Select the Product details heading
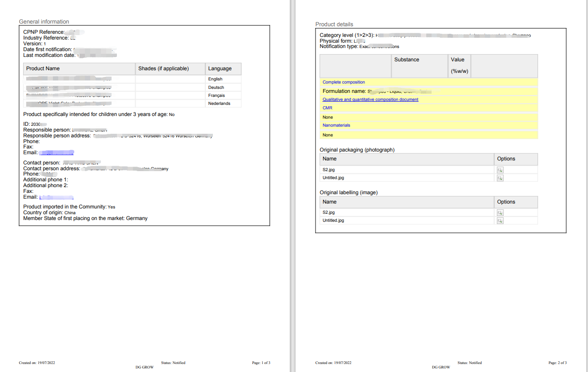 tap(334, 24)
